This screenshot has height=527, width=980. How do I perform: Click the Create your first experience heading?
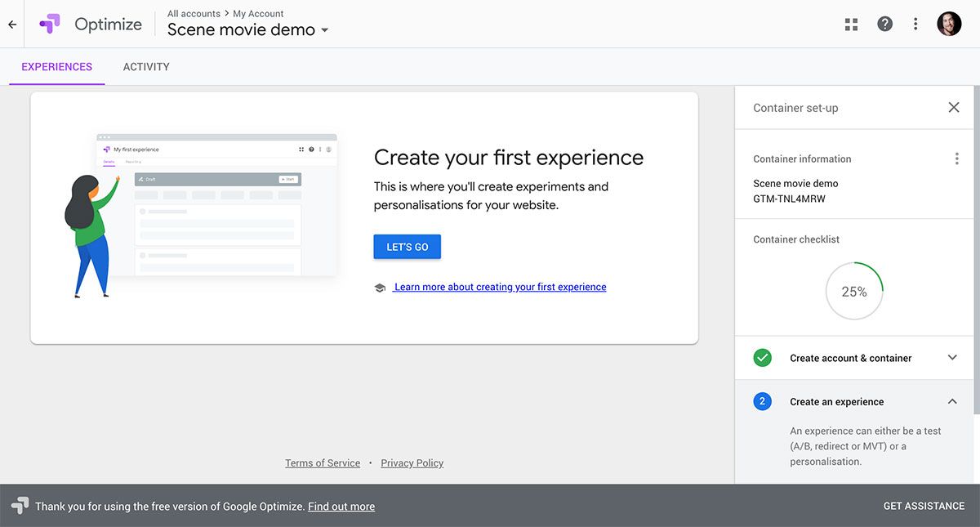(509, 158)
